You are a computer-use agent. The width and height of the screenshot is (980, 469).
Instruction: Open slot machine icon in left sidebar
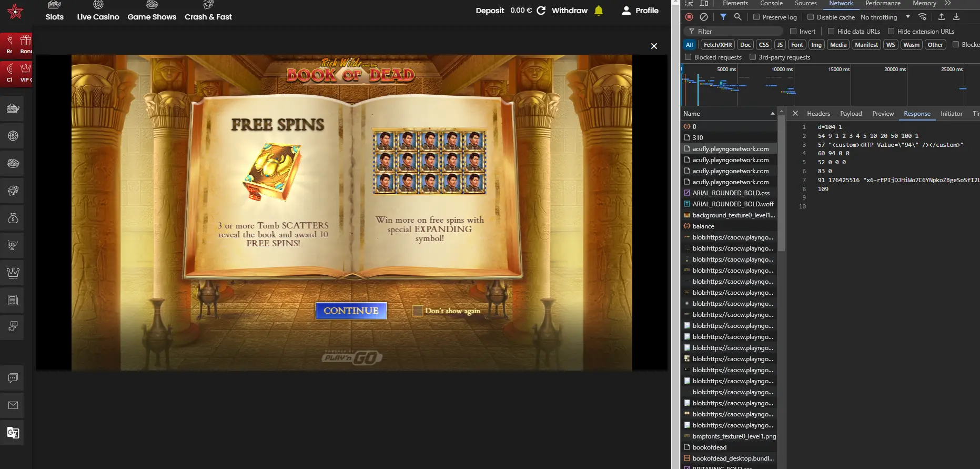point(13,108)
